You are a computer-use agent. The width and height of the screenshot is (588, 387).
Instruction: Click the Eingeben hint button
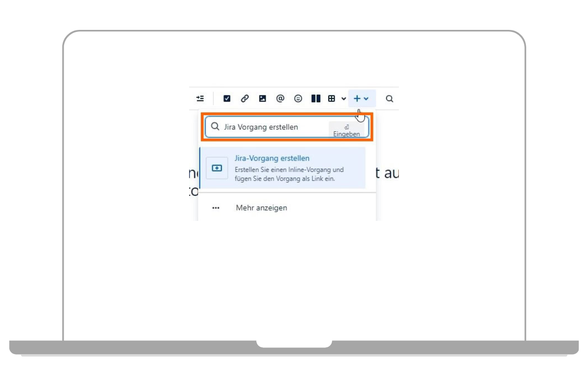point(348,130)
